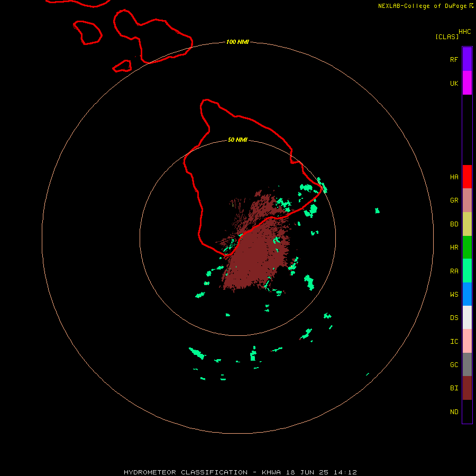Click the isolated green rain cell beyond 50 NMI east
The height and width of the screenshot is (476, 476).
(377, 210)
